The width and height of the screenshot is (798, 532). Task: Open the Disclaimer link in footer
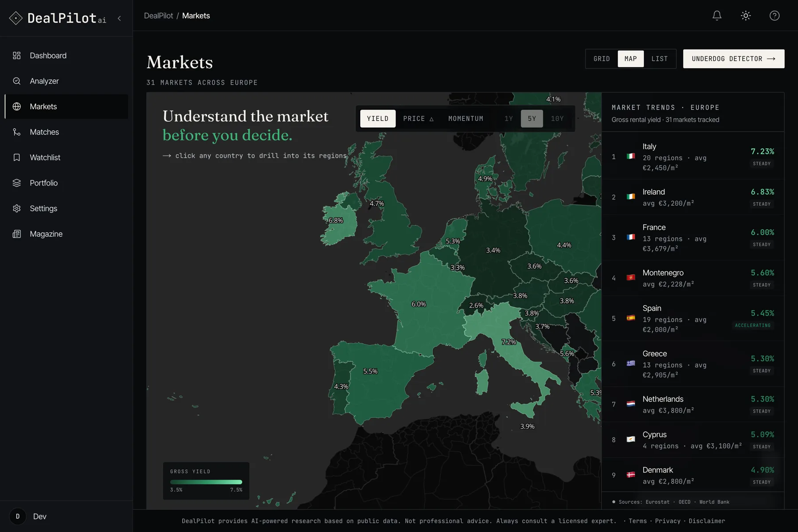click(707, 521)
